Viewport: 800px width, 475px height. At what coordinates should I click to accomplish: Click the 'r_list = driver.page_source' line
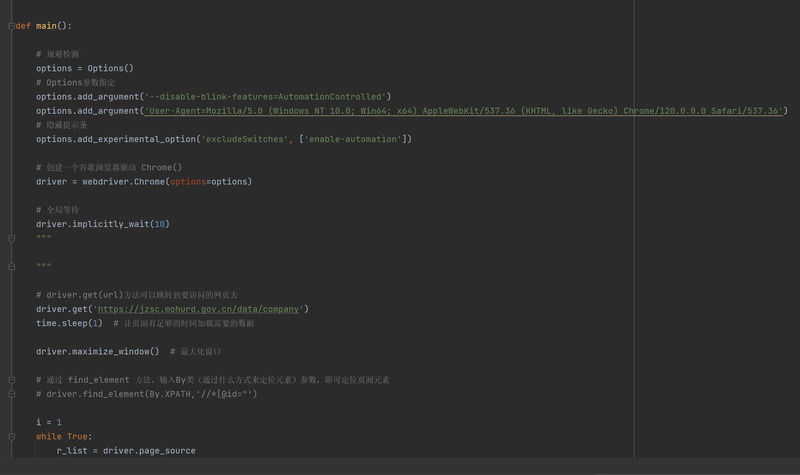(x=126, y=451)
